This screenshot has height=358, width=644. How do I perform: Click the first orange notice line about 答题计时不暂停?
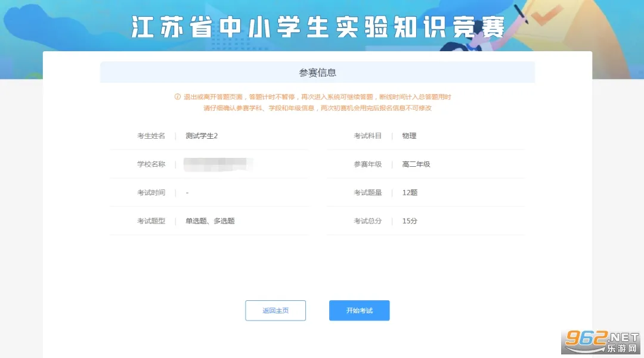pyautogui.click(x=317, y=96)
